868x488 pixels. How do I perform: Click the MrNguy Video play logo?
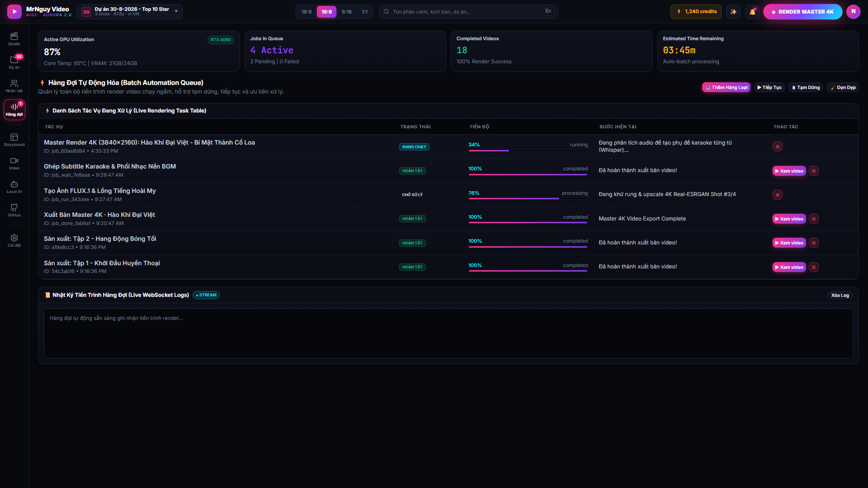[14, 12]
